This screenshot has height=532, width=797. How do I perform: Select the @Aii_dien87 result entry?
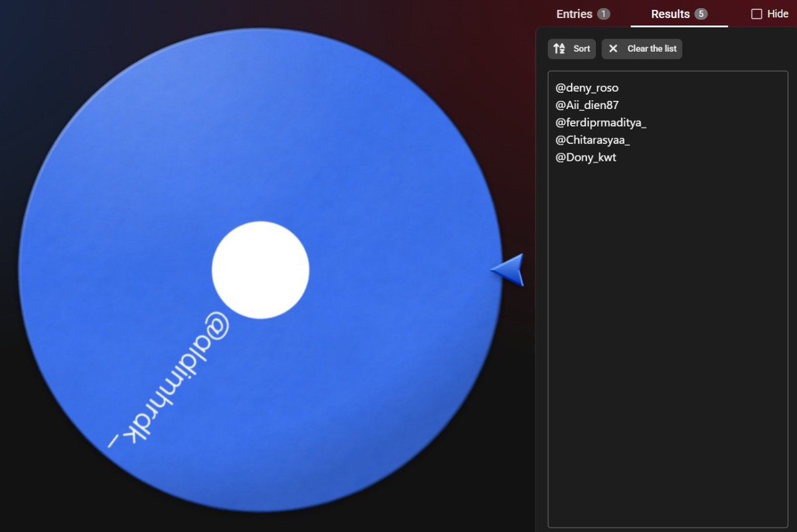pos(587,105)
